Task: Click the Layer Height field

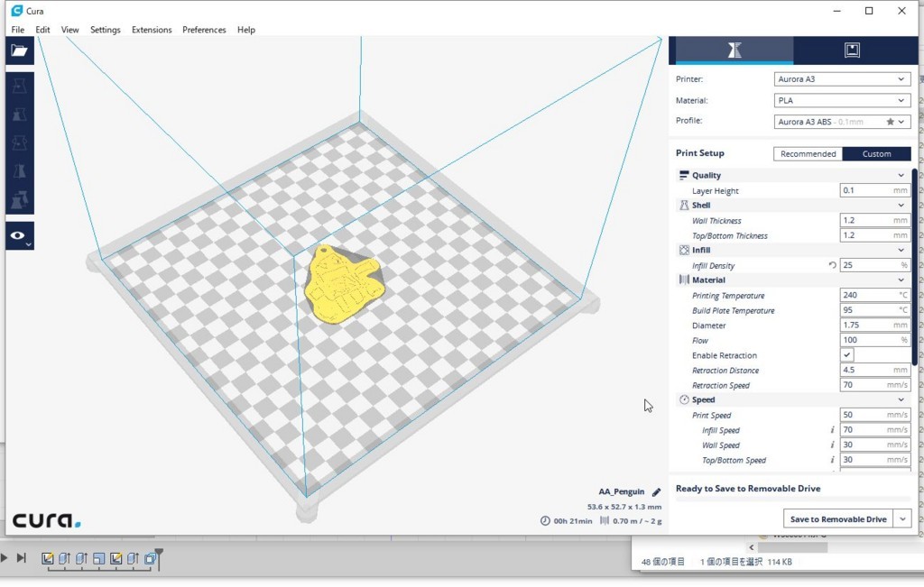Action: [874, 190]
